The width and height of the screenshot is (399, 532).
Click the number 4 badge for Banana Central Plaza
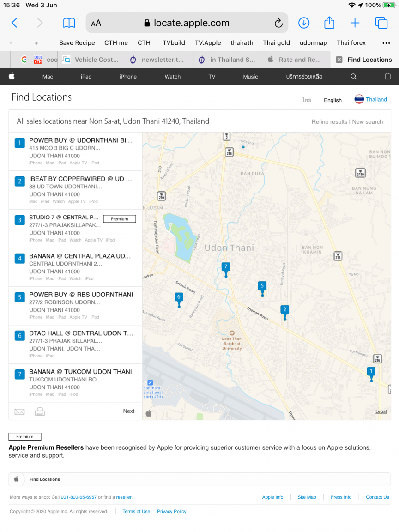(x=20, y=259)
